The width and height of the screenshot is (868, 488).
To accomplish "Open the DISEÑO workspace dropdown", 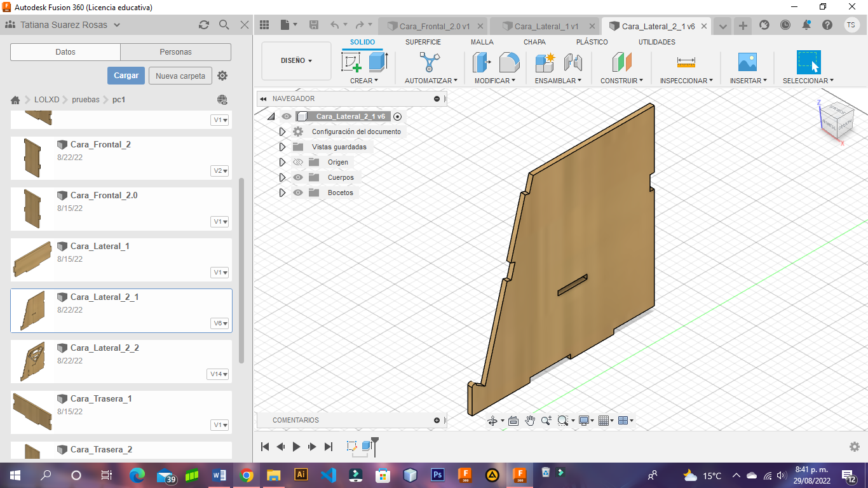I will (x=296, y=61).
